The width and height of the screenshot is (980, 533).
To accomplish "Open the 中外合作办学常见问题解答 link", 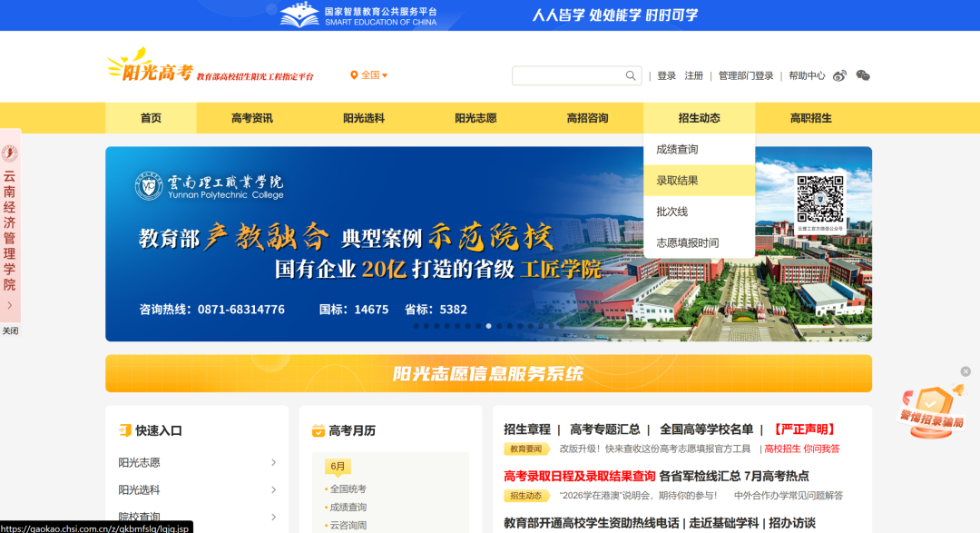I will 789,496.
